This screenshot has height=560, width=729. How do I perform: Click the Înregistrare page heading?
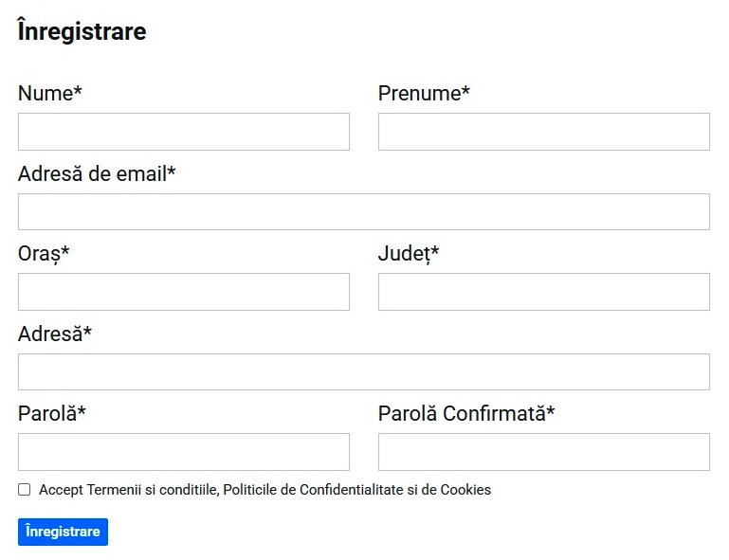click(82, 31)
